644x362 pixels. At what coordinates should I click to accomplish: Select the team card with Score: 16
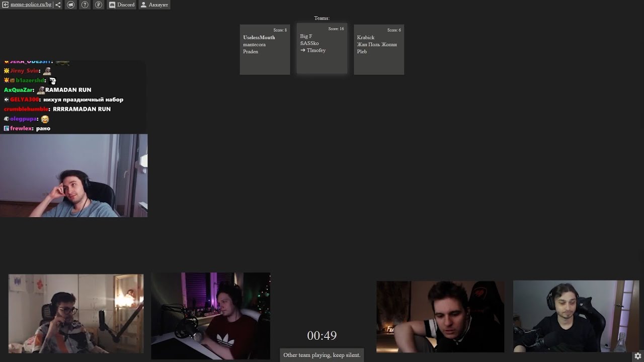[322, 48]
